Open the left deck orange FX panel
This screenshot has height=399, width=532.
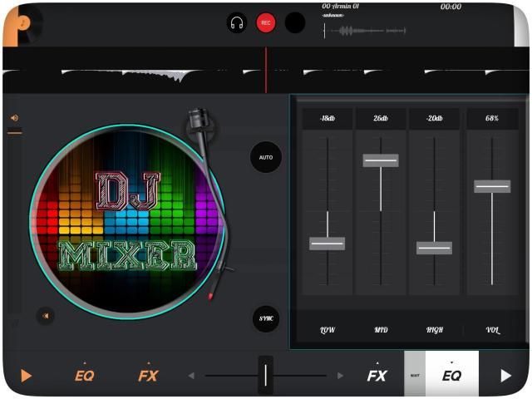click(x=148, y=375)
